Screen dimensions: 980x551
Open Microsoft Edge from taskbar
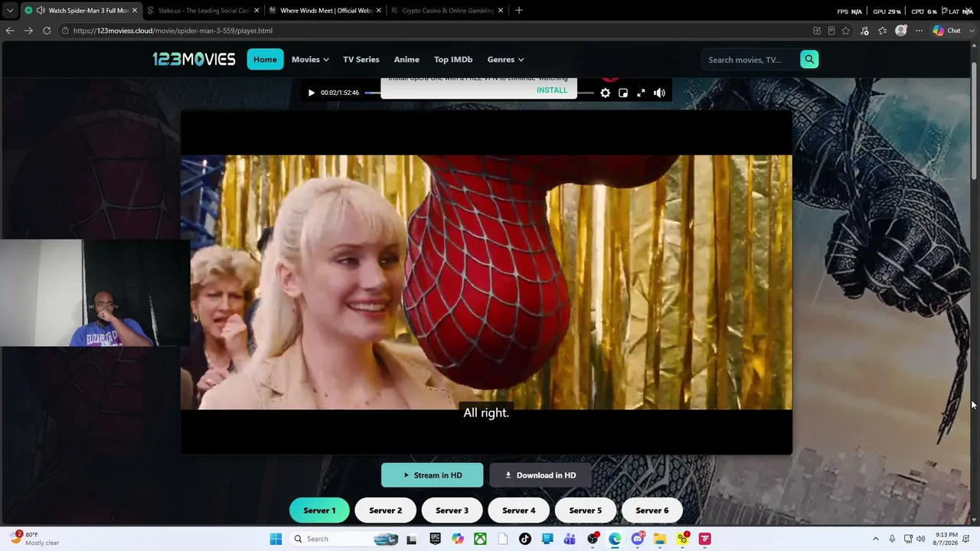[x=615, y=539]
